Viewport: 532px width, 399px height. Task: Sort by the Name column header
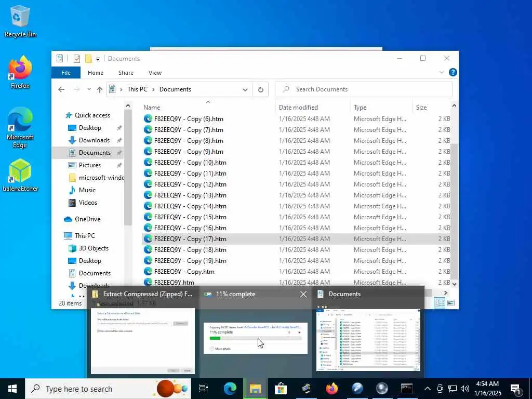(x=208, y=107)
